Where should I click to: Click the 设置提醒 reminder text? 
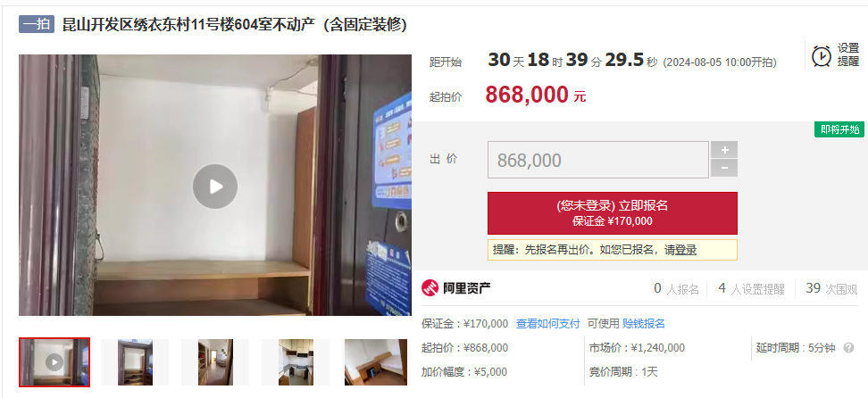(848, 55)
